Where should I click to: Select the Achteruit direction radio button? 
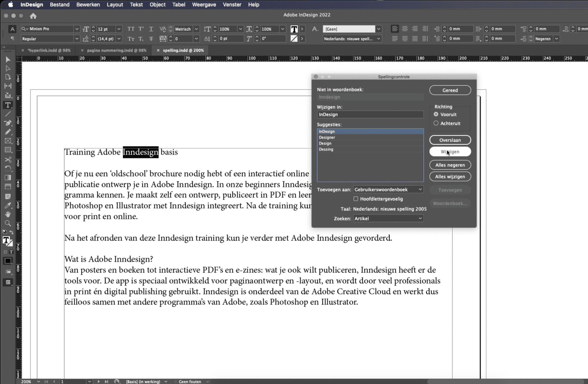tap(436, 123)
